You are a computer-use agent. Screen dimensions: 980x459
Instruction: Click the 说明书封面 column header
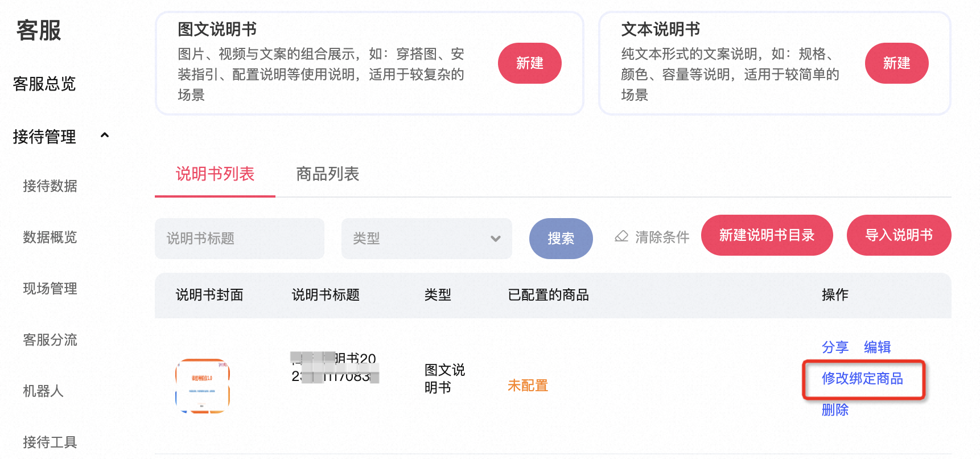pos(209,295)
